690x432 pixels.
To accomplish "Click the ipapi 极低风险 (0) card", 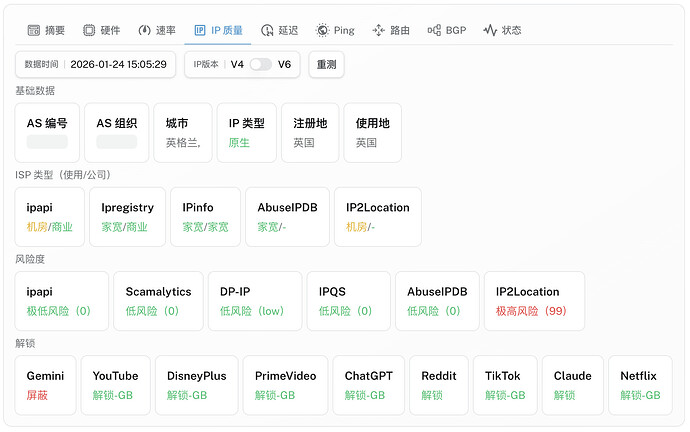I will (x=62, y=301).
